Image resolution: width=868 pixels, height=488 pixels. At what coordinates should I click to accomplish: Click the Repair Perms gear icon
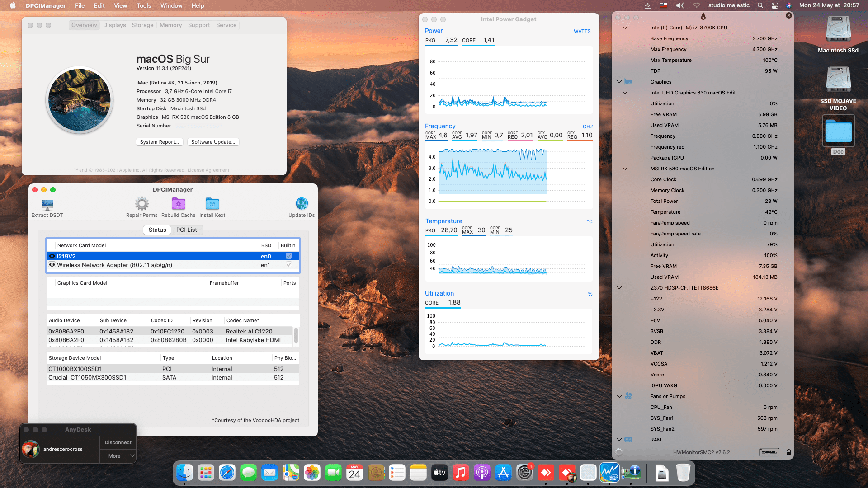pyautogui.click(x=142, y=204)
